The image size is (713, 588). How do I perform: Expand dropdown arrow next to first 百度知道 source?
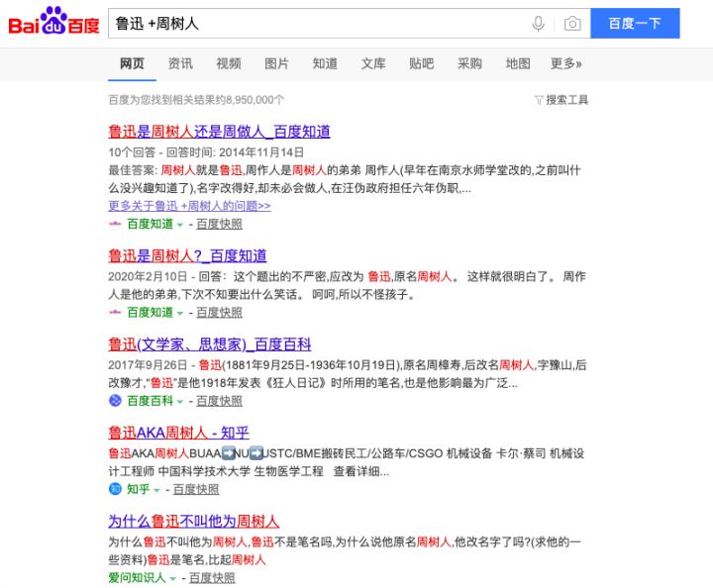pyautogui.click(x=180, y=225)
